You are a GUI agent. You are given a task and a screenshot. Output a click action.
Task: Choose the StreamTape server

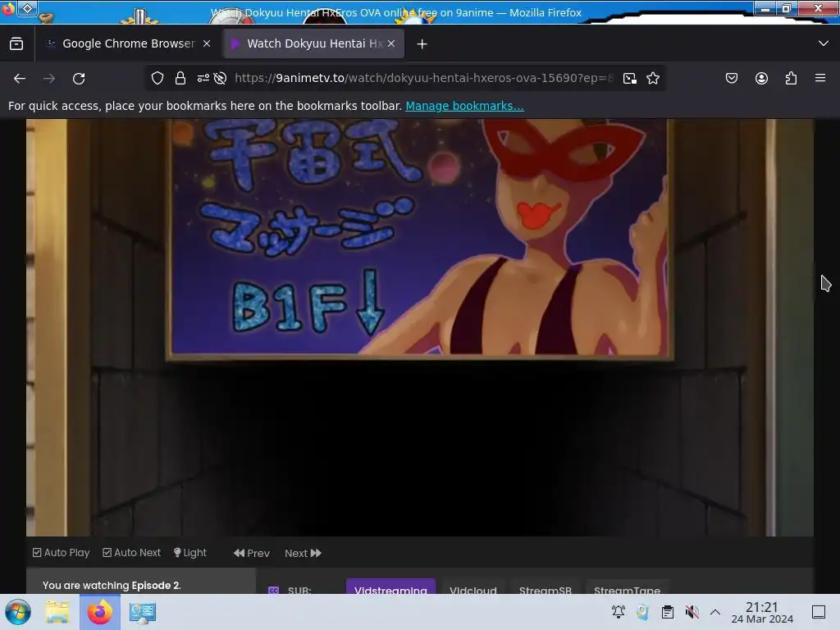[x=627, y=586]
